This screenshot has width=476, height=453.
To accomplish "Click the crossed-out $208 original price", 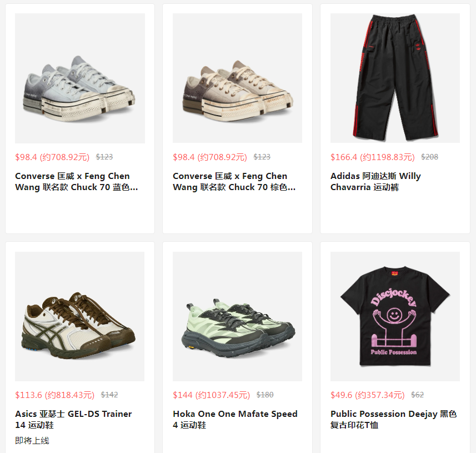I will pos(429,157).
